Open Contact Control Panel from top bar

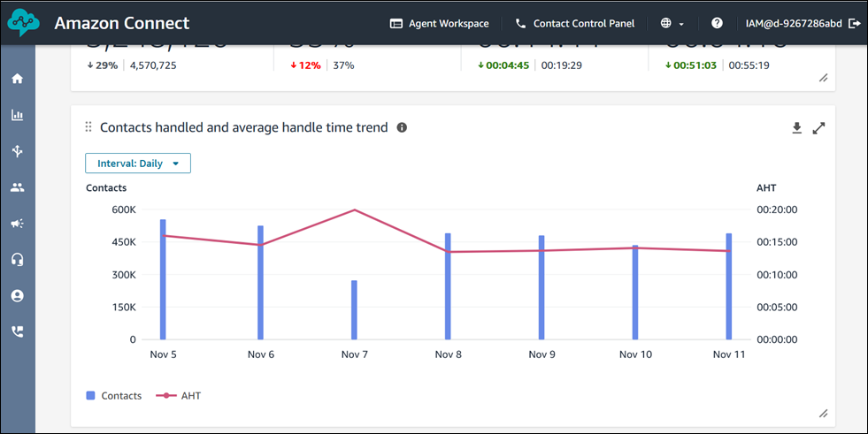574,23
